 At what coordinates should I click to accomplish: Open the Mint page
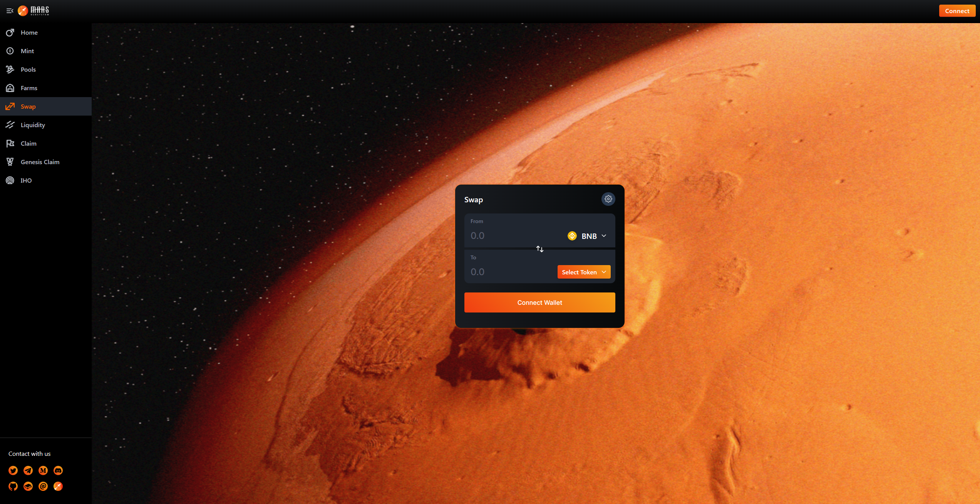(x=46, y=51)
